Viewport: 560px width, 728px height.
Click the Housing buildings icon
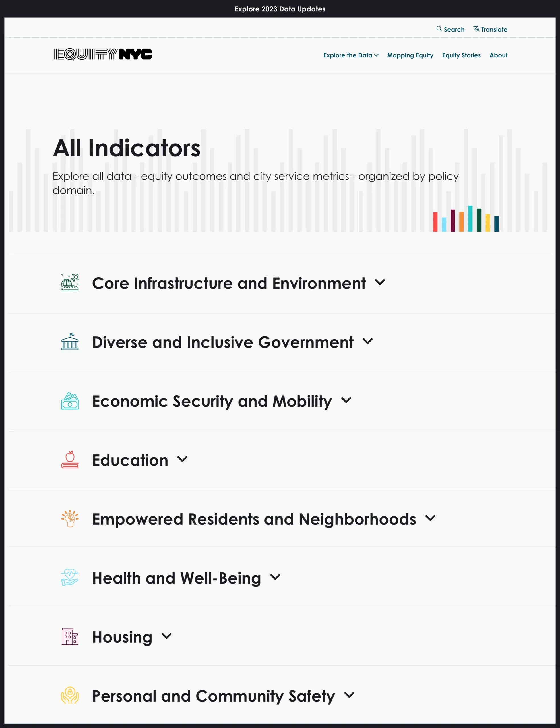[70, 637]
